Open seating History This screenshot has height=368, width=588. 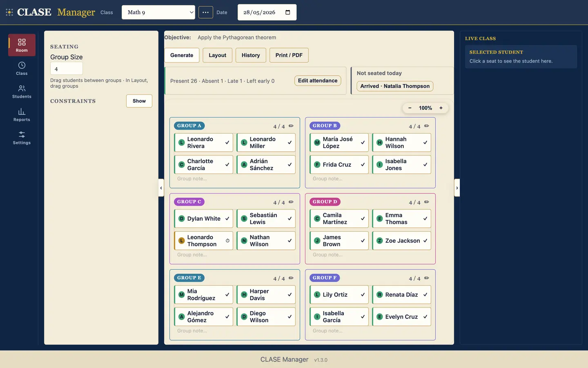point(251,55)
